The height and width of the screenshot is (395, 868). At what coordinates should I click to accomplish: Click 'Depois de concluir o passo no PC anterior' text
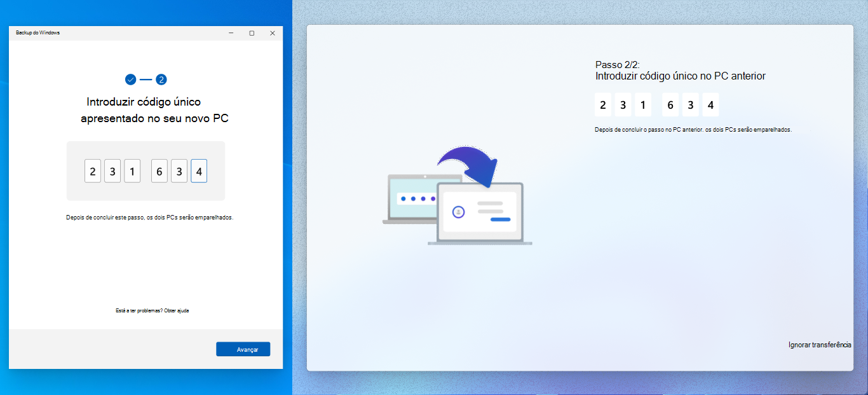click(x=693, y=129)
